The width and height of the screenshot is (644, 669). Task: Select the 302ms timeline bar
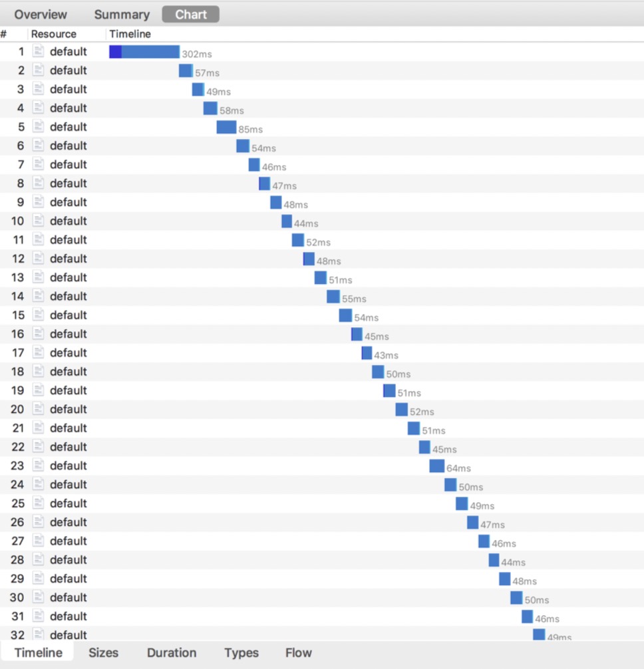(144, 52)
